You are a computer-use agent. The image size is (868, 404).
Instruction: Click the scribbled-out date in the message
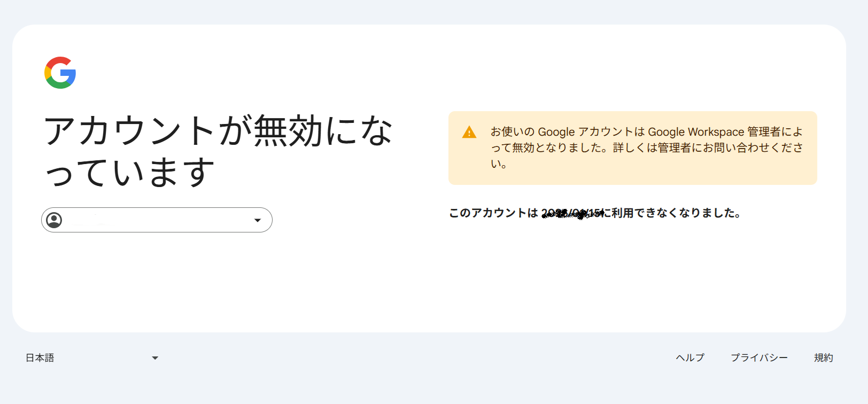572,214
